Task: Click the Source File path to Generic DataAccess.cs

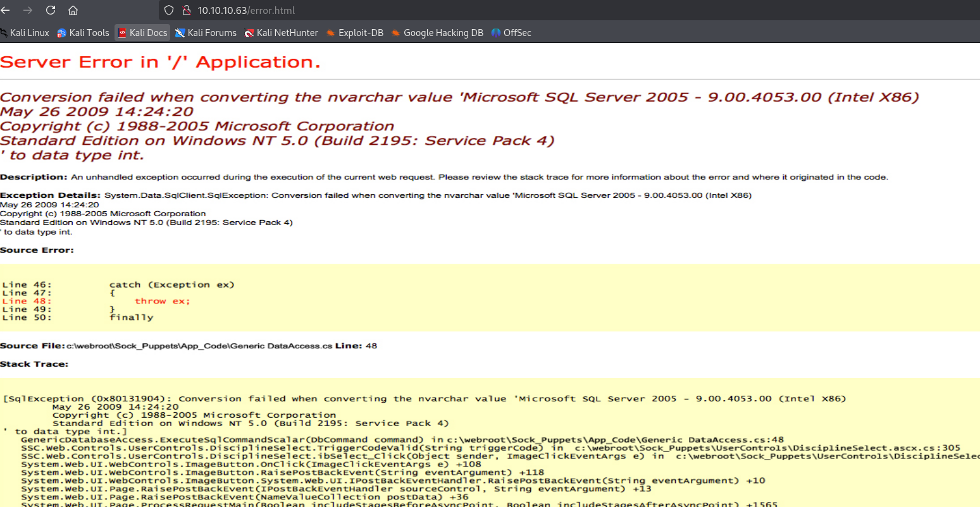Action: [x=199, y=346]
